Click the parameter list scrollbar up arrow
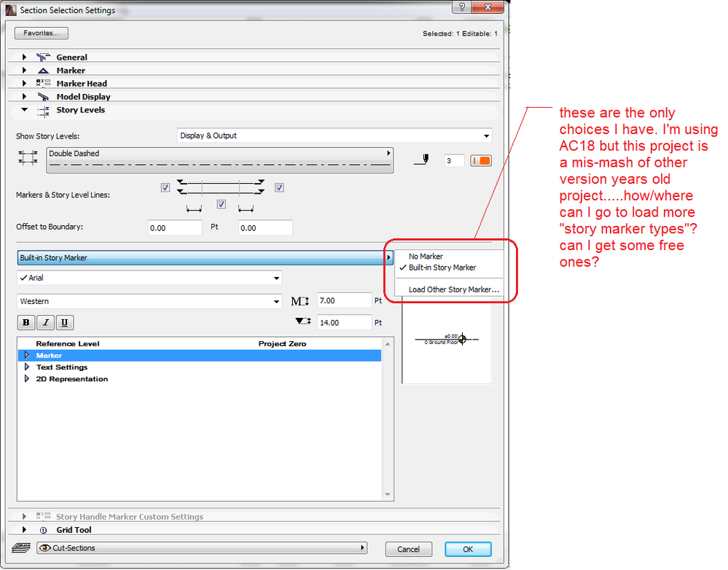Viewport: 728px width, 570px height. (388, 344)
